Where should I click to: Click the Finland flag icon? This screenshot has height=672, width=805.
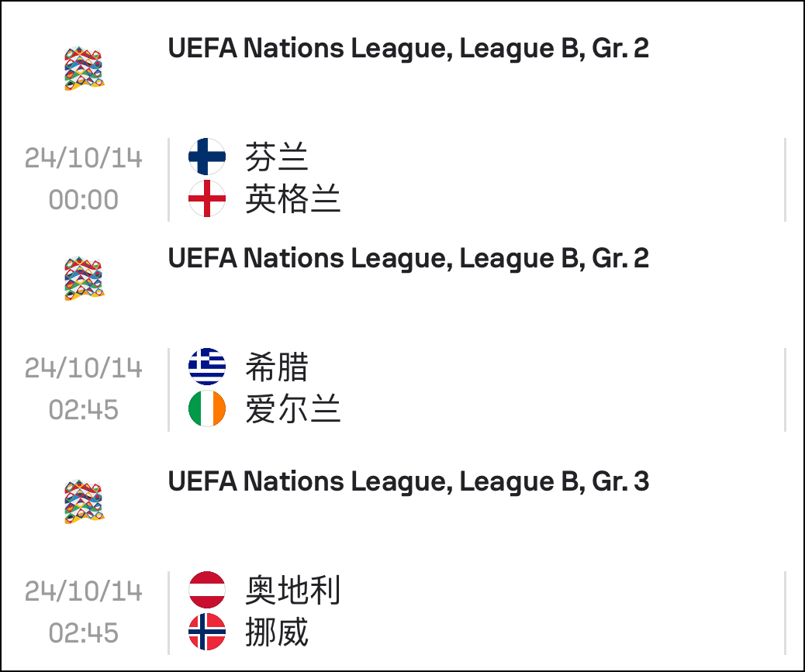pyautogui.click(x=207, y=157)
